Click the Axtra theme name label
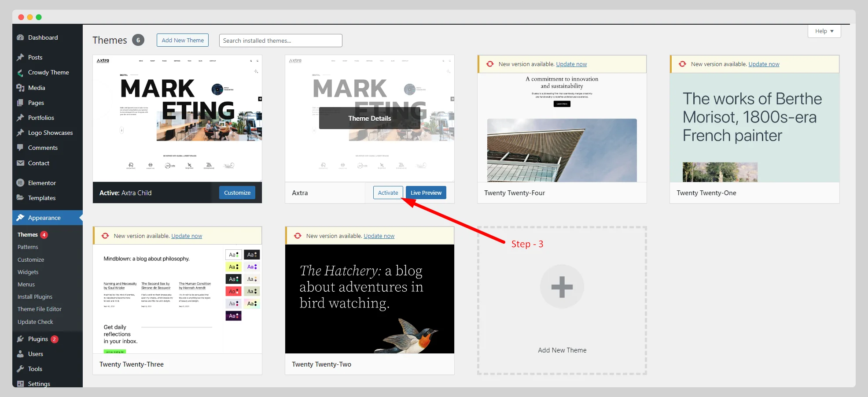The image size is (868, 397). pyautogui.click(x=300, y=193)
